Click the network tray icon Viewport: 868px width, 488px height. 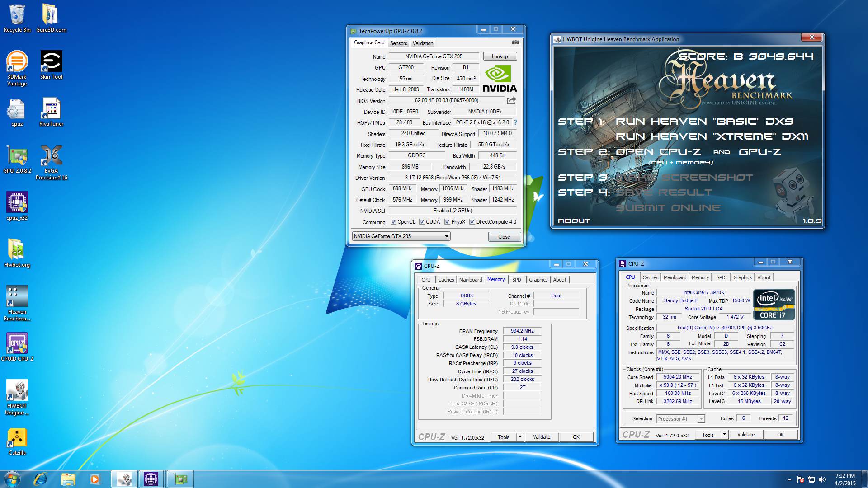811,479
